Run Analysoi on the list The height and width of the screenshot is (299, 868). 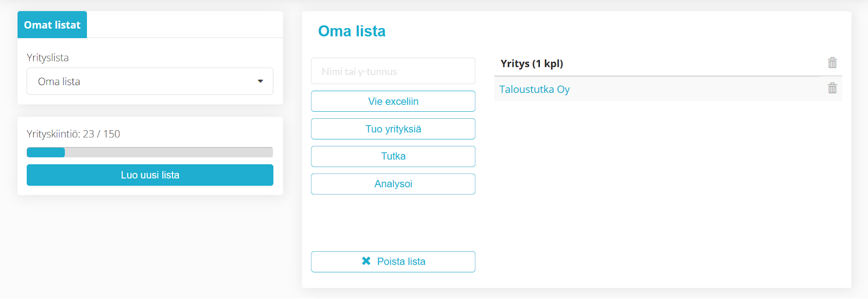click(x=393, y=184)
